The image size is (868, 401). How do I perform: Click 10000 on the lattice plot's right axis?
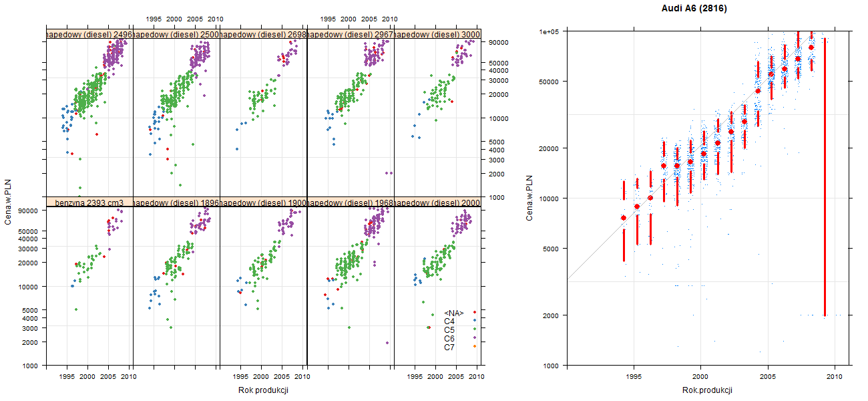coord(500,118)
